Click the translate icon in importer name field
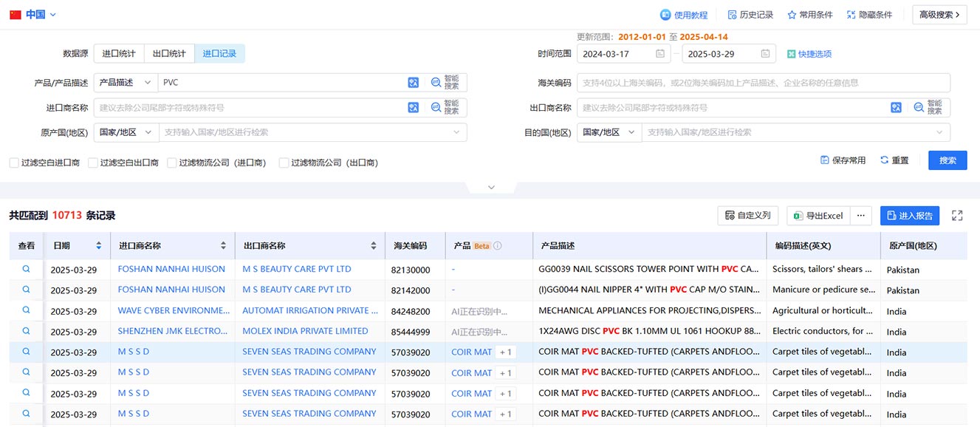 [414, 108]
